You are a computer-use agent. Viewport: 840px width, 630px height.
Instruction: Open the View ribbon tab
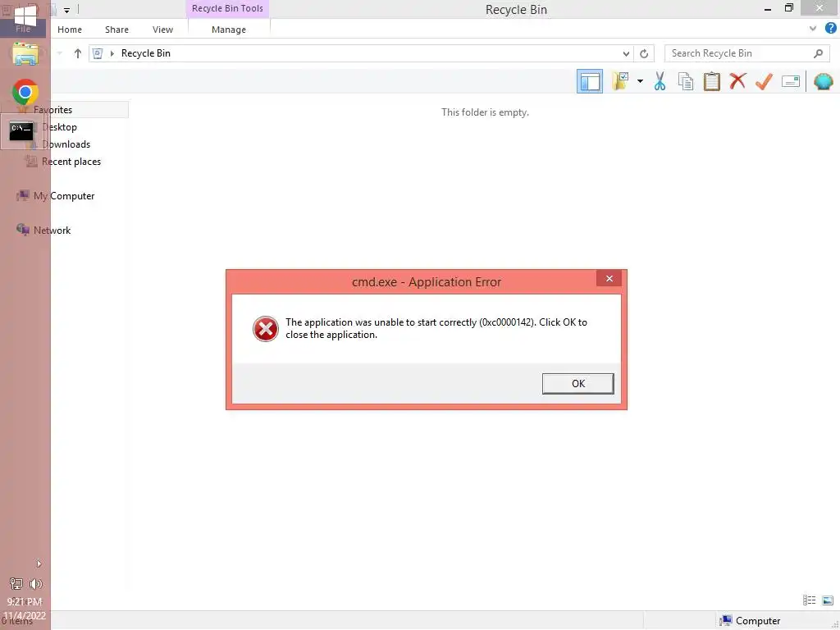coord(163,30)
